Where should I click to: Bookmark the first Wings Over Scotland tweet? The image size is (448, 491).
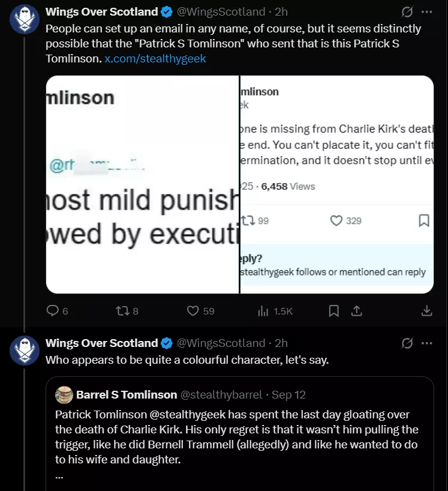click(x=334, y=311)
